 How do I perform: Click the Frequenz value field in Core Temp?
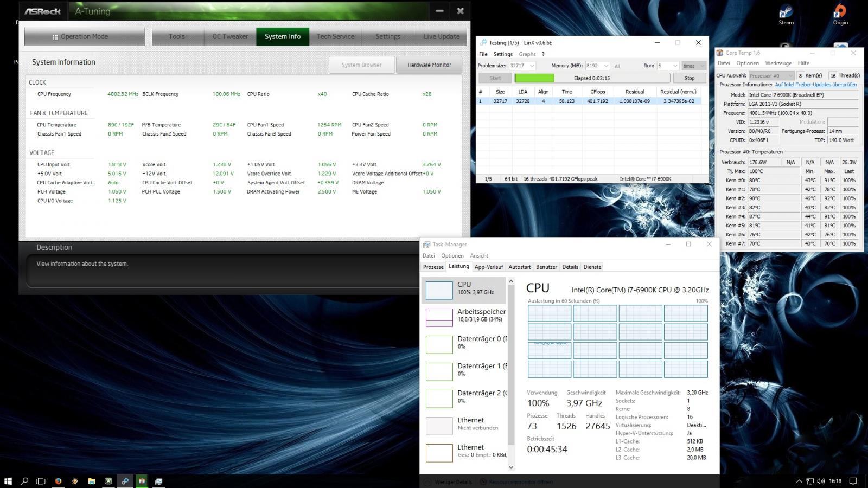pos(803,113)
